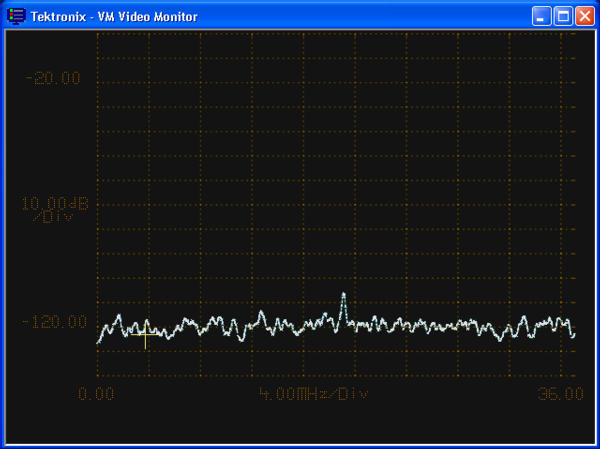
Task: Minimize the VM Video Monitor window
Action: point(541,16)
